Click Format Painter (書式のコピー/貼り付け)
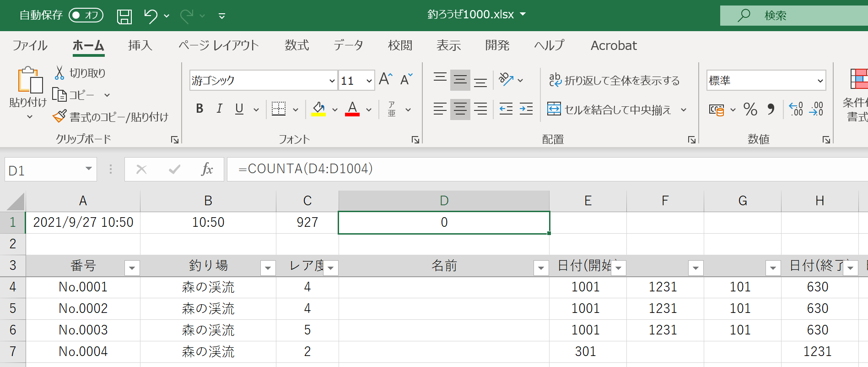Image resolution: width=868 pixels, height=367 pixels. [110, 117]
